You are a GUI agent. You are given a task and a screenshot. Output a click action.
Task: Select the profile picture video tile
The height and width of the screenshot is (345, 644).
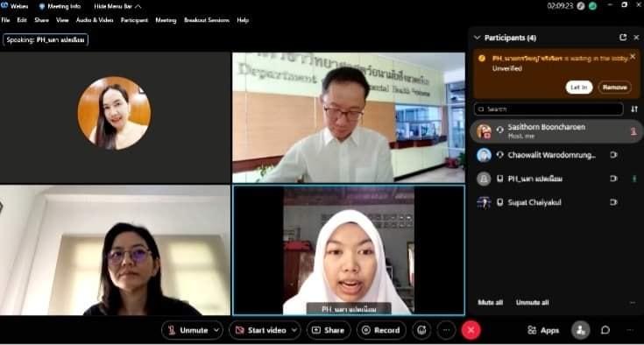(x=115, y=117)
